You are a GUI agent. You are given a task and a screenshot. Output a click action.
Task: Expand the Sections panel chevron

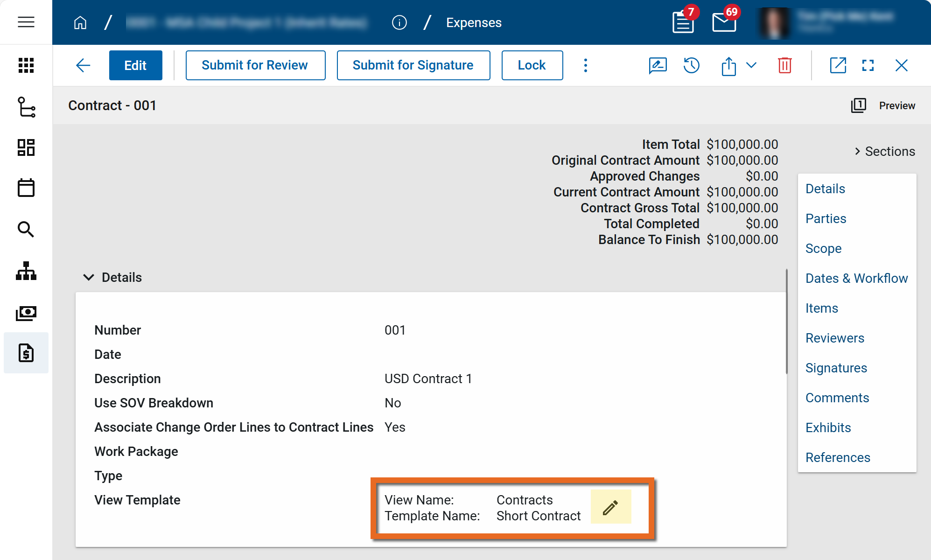click(x=857, y=151)
